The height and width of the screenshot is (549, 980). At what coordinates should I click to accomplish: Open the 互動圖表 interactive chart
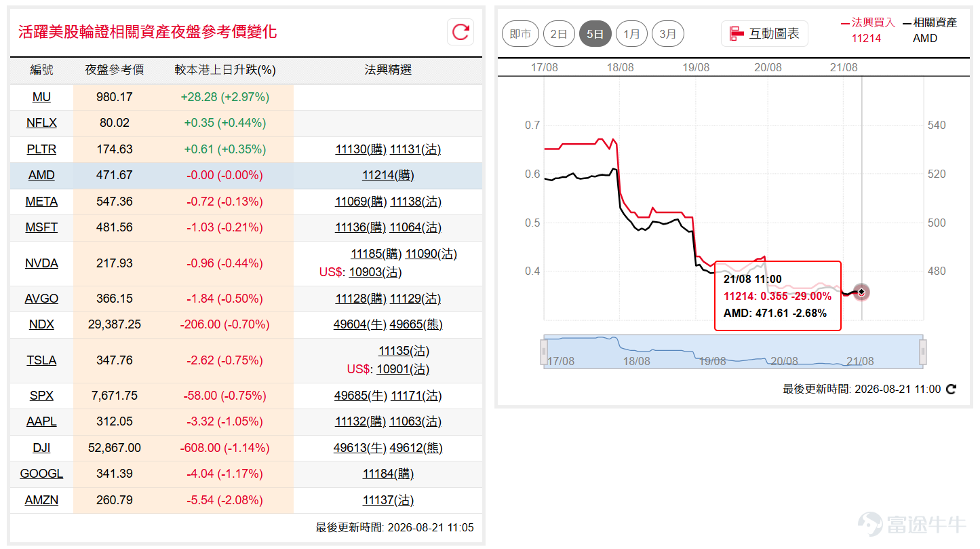764,33
